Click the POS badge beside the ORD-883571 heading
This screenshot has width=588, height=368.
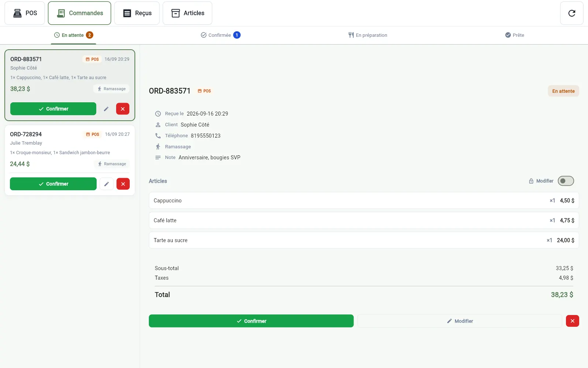204,91
